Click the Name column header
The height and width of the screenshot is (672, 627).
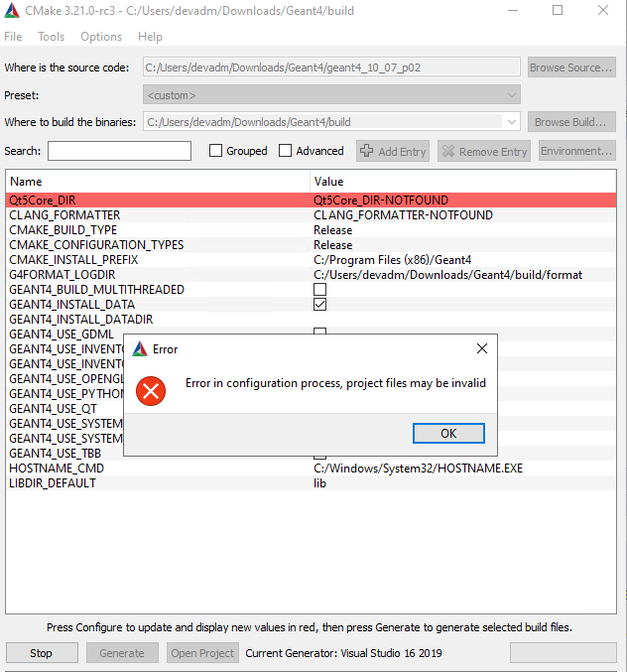click(158, 182)
